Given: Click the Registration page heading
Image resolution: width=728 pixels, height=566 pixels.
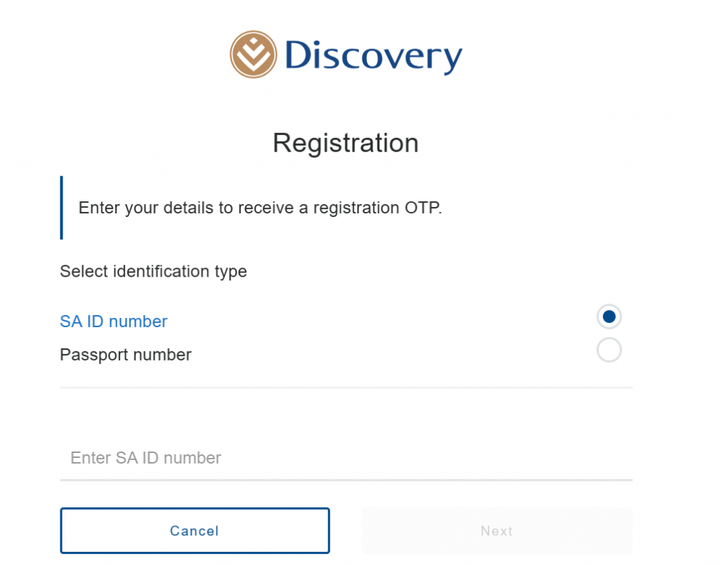Looking at the screenshot, I should tap(346, 143).
